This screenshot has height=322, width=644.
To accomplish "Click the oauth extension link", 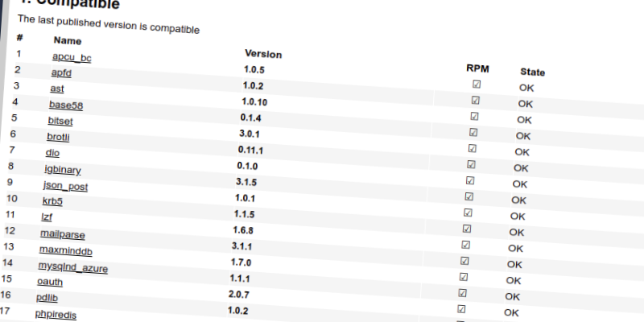I will [x=50, y=283].
